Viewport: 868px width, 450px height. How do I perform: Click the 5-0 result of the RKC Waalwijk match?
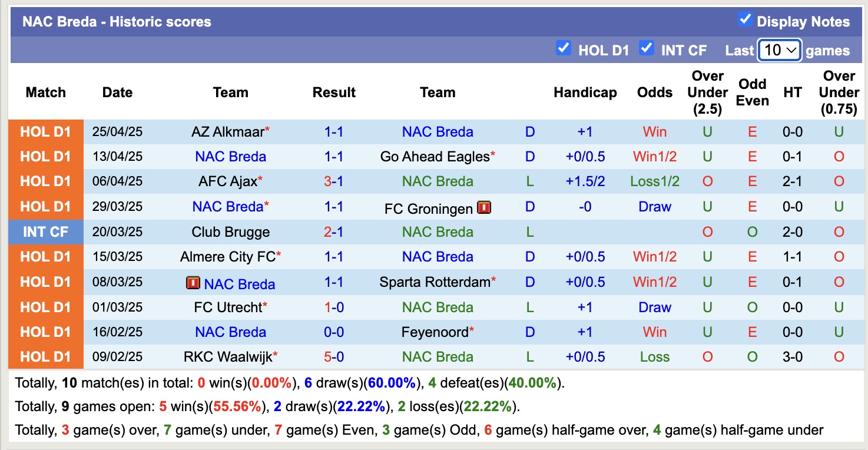[334, 356]
